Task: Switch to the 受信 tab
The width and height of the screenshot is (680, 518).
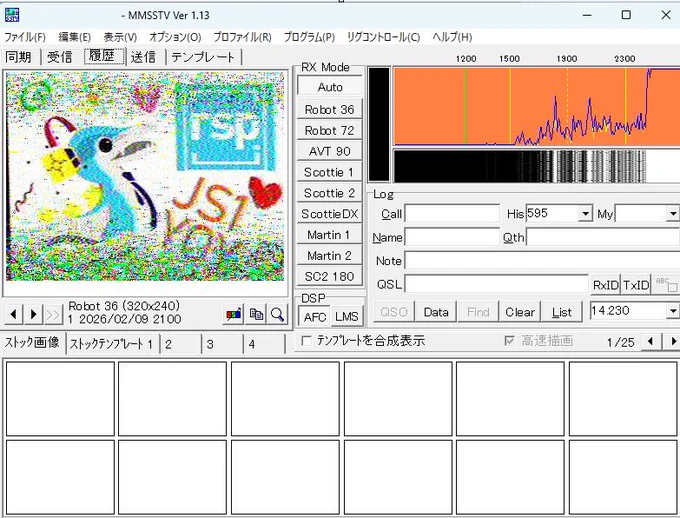Action: pyautogui.click(x=60, y=57)
